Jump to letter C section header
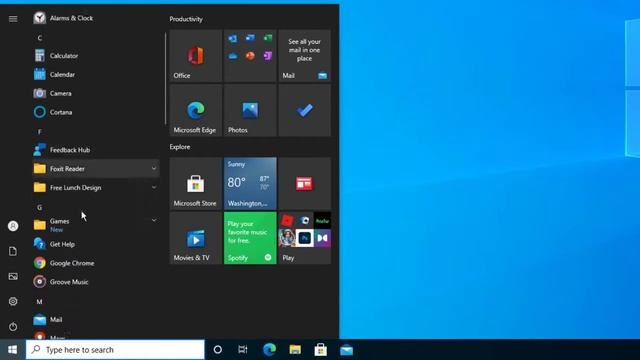This screenshot has height=360, width=640. (40, 38)
